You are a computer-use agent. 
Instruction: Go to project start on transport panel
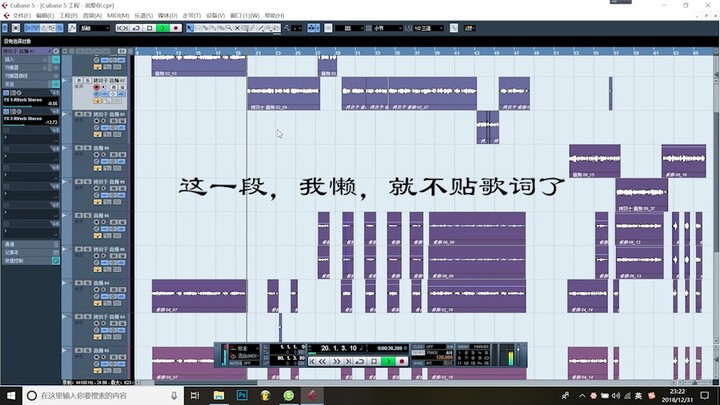[312, 361]
